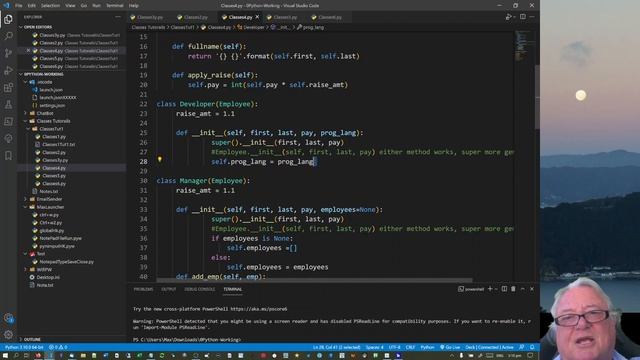Kill terminal with trash icon
This screenshot has height=360, width=640.
[x=513, y=289]
